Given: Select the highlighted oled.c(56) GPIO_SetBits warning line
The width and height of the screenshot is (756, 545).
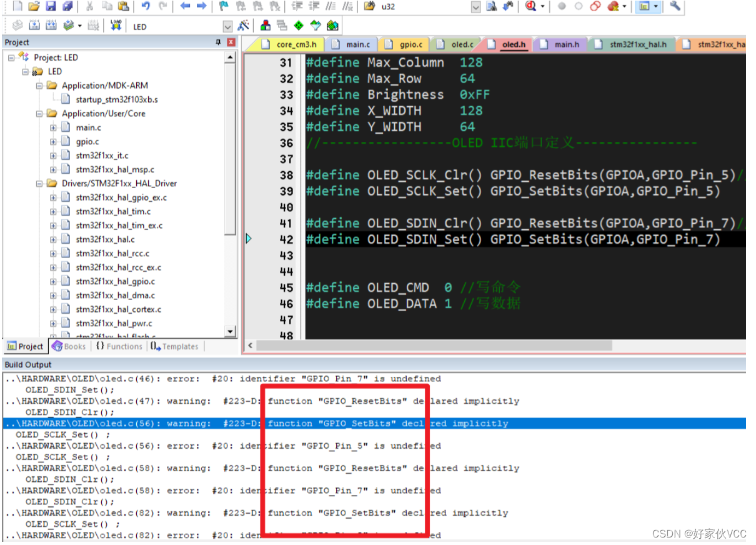Looking at the screenshot, I should point(375,424).
